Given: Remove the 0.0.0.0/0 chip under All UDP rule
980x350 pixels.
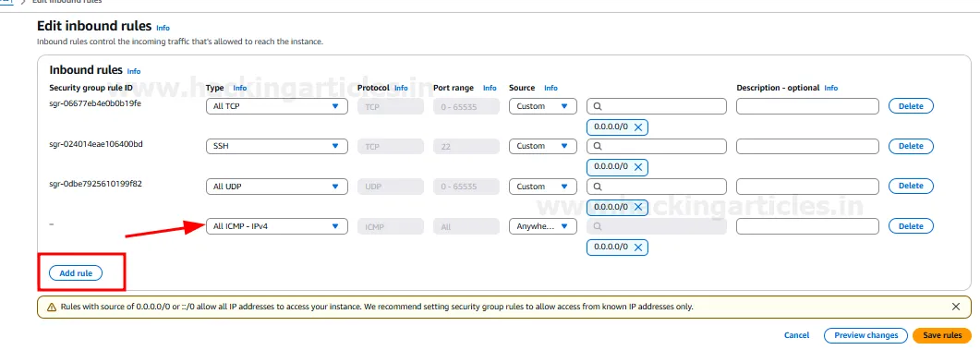Looking at the screenshot, I should click(x=638, y=207).
